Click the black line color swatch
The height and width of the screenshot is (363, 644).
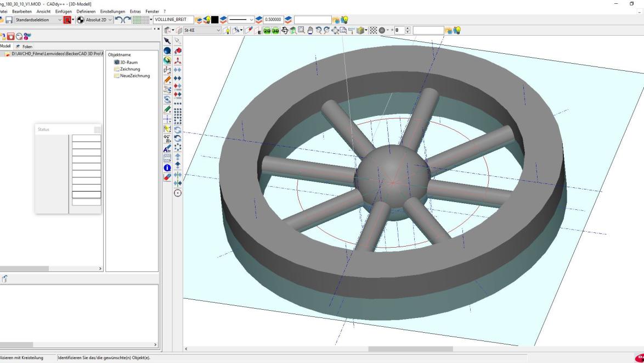[x=215, y=20]
